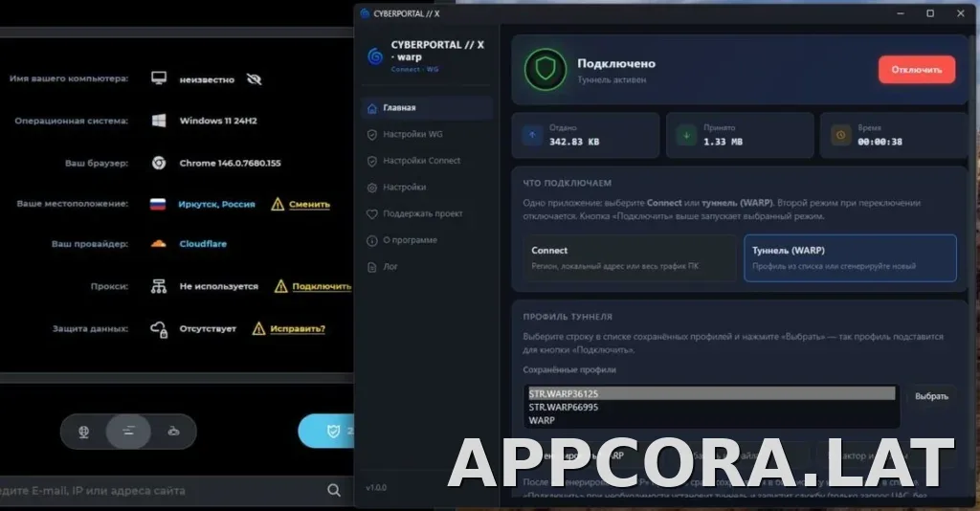The height and width of the screenshot is (511, 980).
Task: Click warning triangle beside Сменить
Action: tap(278, 204)
